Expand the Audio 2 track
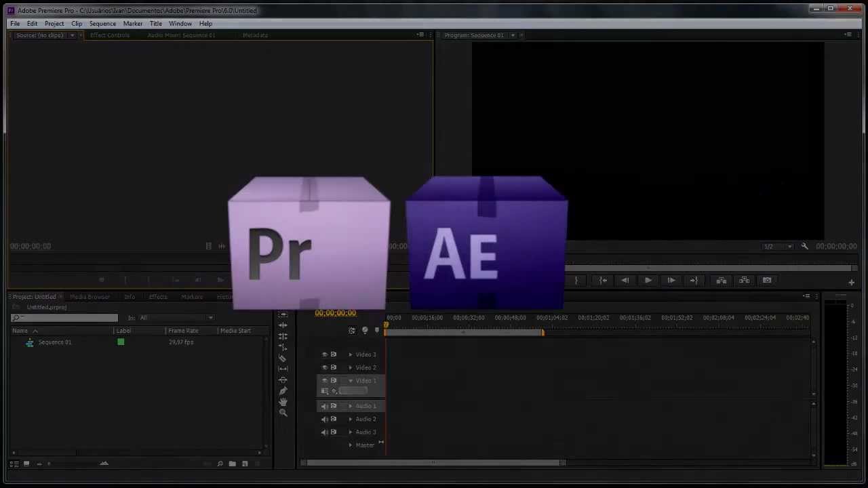Screen dimensions: 868x488 coord(351,419)
